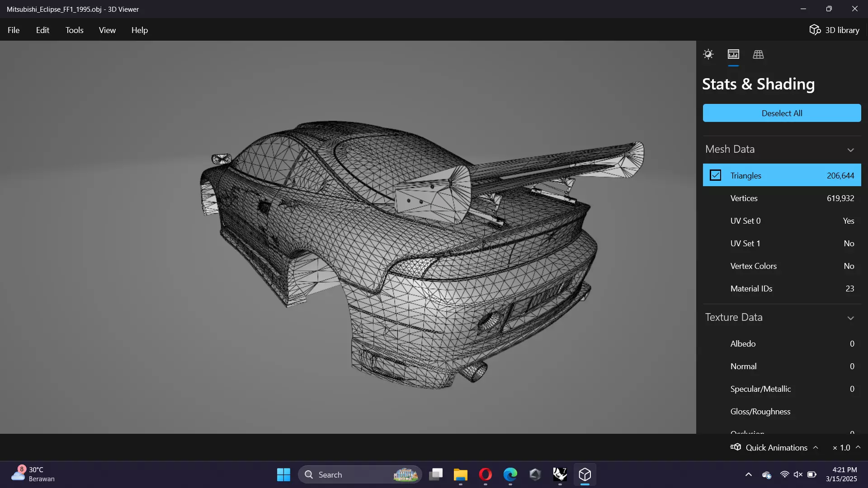Screen dimensions: 868x488
Task: Select the UV Set 0 row
Action: tap(782, 221)
